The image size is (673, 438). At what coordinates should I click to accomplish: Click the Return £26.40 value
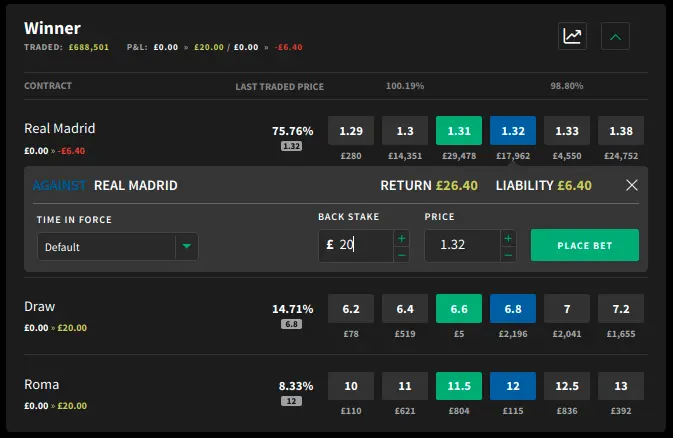click(457, 186)
